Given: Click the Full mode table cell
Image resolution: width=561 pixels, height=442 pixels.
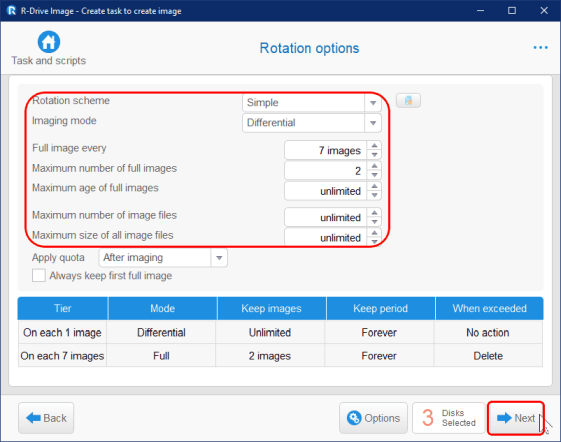Looking at the screenshot, I should point(161,356).
